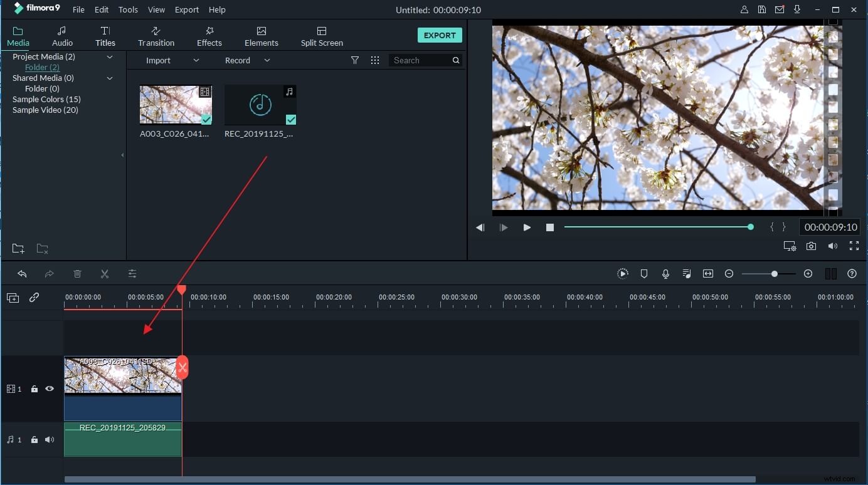868x485 pixels.
Task: Open the Record dropdown menu
Action: pyautogui.click(x=267, y=60)
